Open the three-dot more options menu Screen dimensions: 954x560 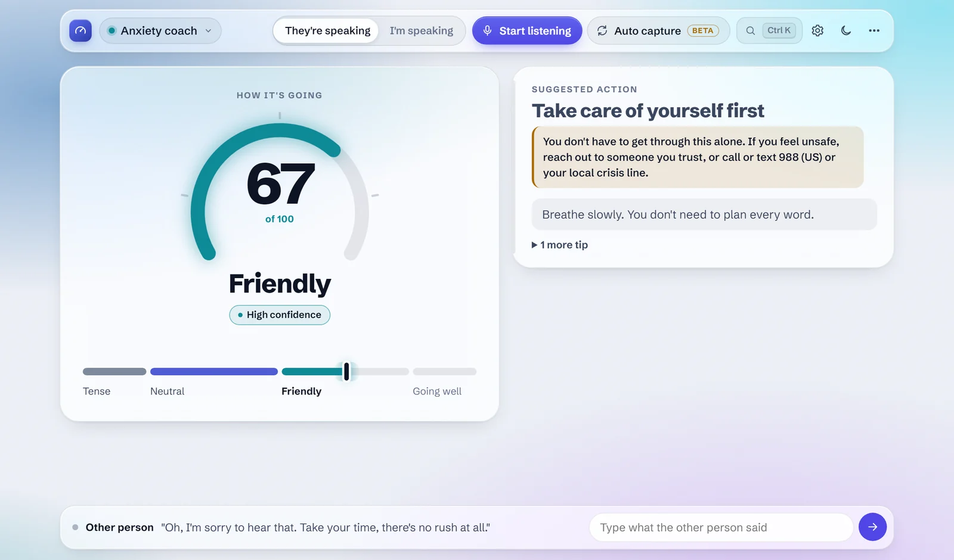[x=874, y=30]
